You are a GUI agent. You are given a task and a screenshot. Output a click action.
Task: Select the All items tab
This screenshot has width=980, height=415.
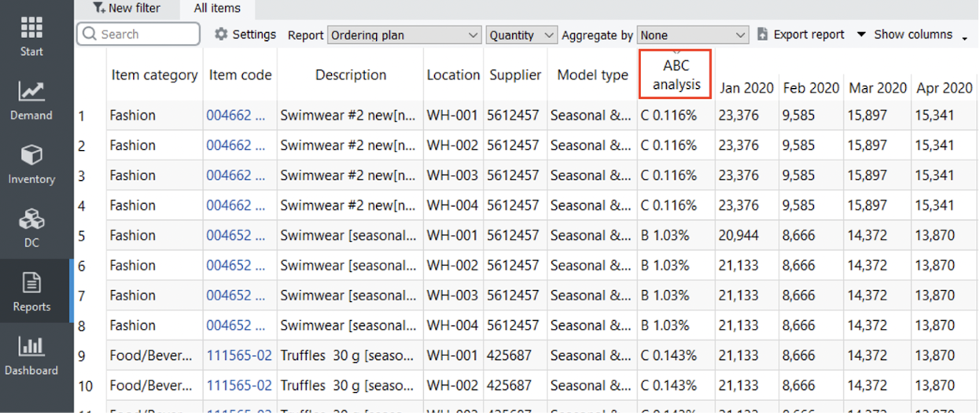tap(217, 9)
